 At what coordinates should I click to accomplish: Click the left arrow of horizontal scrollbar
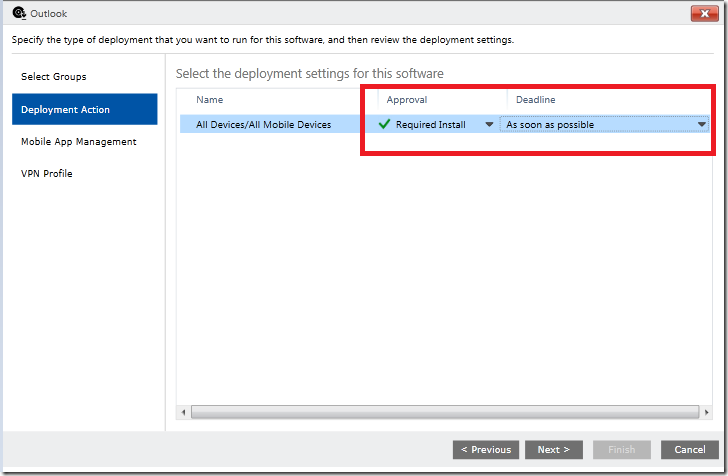coord(183,412)
